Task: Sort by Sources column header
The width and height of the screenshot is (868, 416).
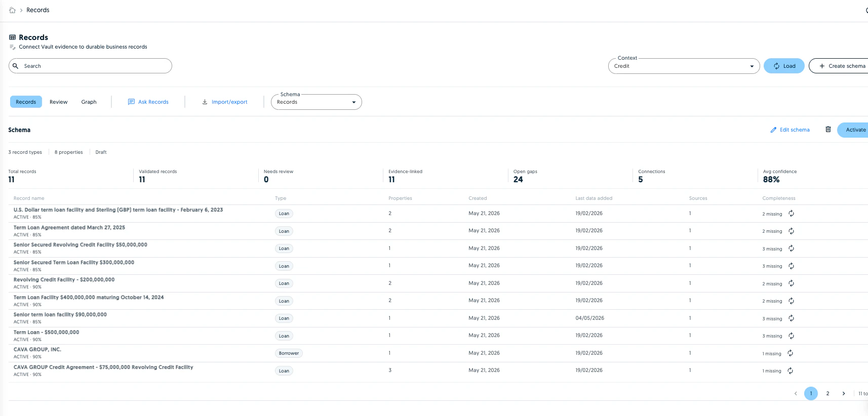Action: (x=698, y=198)
